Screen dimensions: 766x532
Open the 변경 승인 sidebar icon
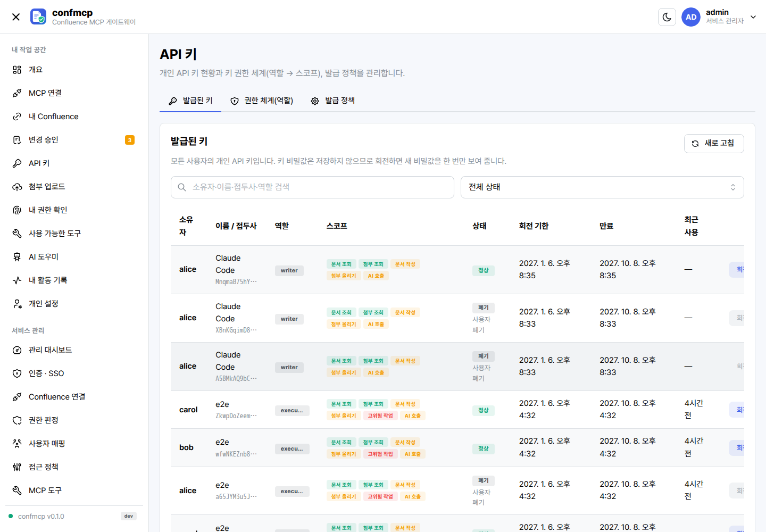(x=17, y=140)
